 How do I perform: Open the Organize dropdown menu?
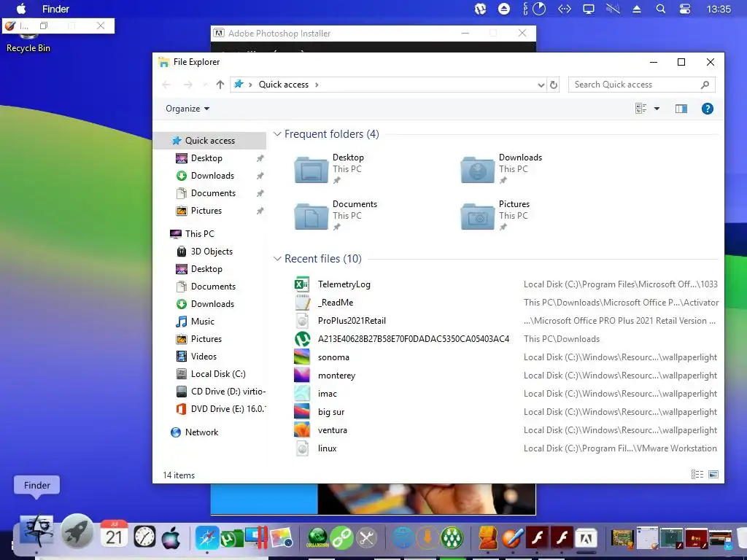pos(187,109)
